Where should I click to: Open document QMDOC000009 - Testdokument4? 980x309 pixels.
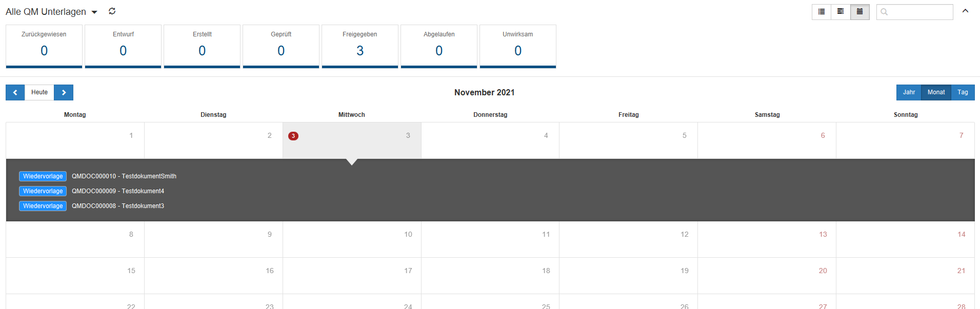[x=118, y=191]
